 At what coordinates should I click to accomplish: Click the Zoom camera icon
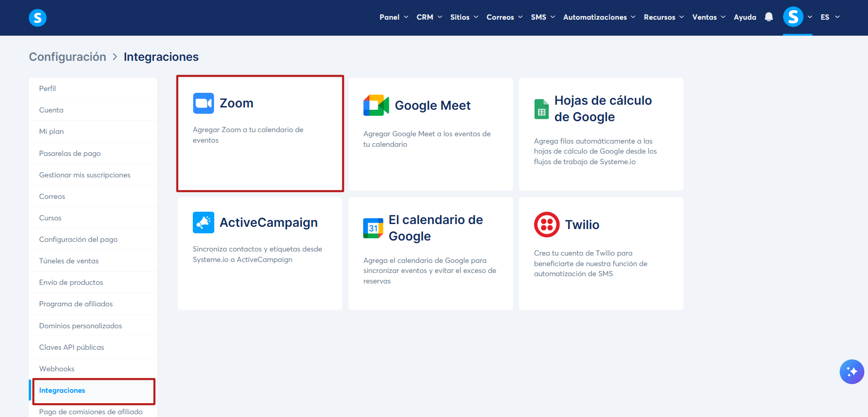point(203,103)
